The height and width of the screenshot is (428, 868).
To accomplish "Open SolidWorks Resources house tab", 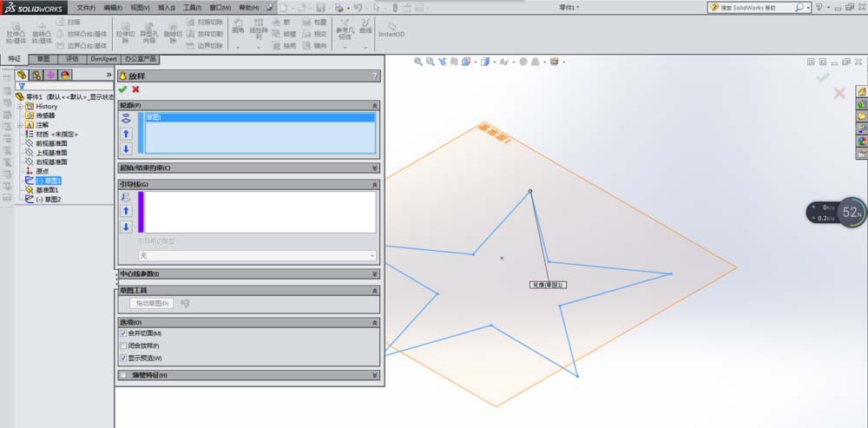I will click(x=861, y=91).
